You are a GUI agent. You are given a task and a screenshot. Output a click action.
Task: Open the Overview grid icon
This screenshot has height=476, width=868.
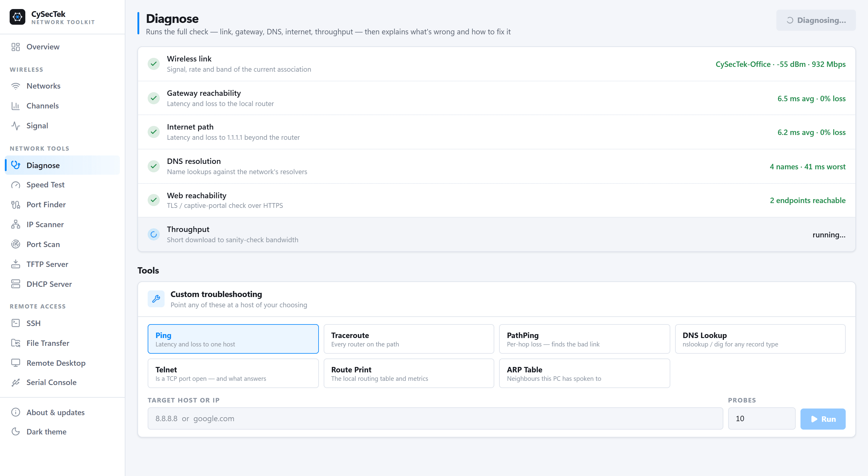point(15,47)
